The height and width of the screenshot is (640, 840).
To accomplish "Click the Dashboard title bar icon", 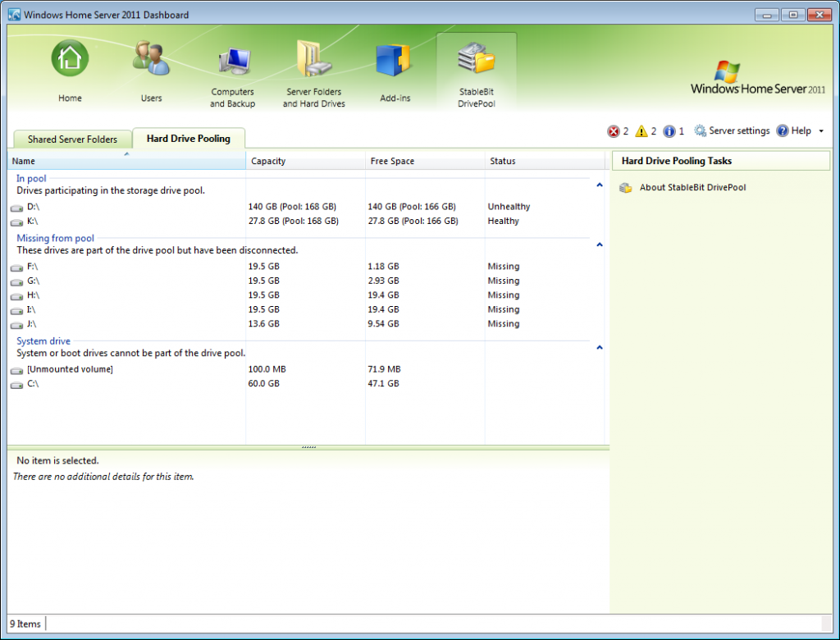I will [x=15, y=15].
